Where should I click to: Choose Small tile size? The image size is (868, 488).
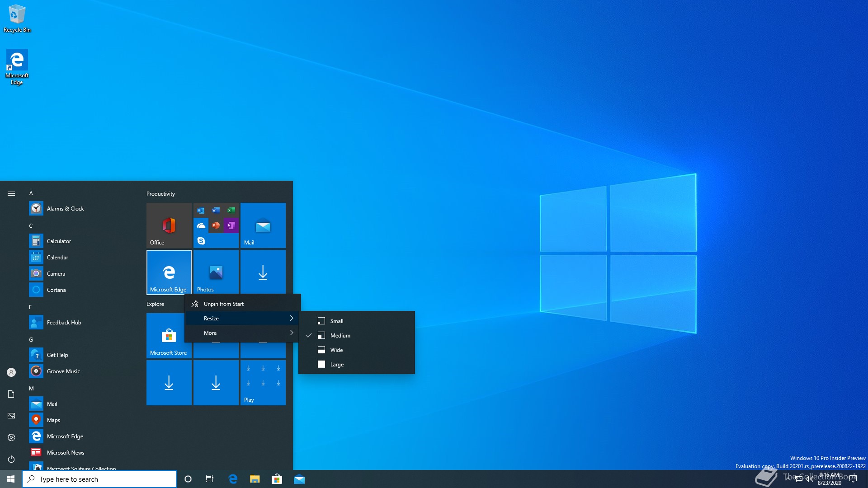pos(357,321)
